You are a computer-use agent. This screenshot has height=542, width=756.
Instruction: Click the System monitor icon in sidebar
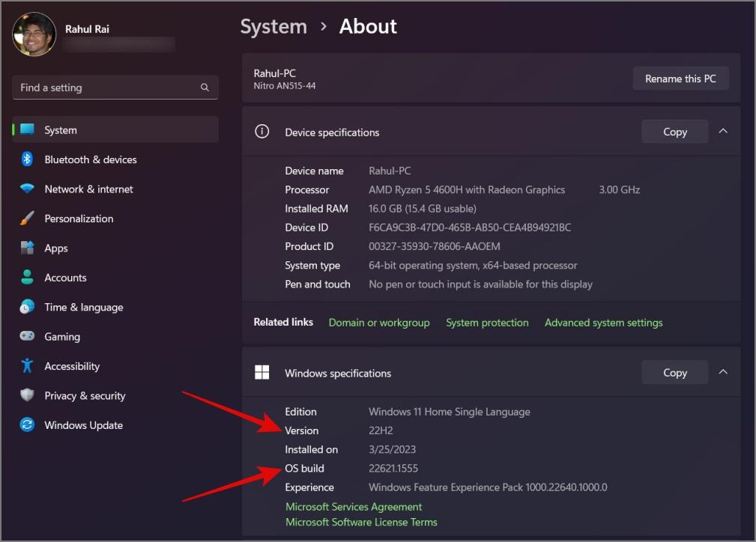27,129
